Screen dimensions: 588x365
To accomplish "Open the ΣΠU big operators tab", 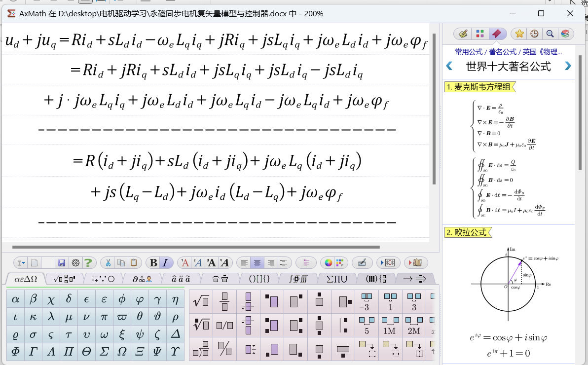I will click(337, 279).
